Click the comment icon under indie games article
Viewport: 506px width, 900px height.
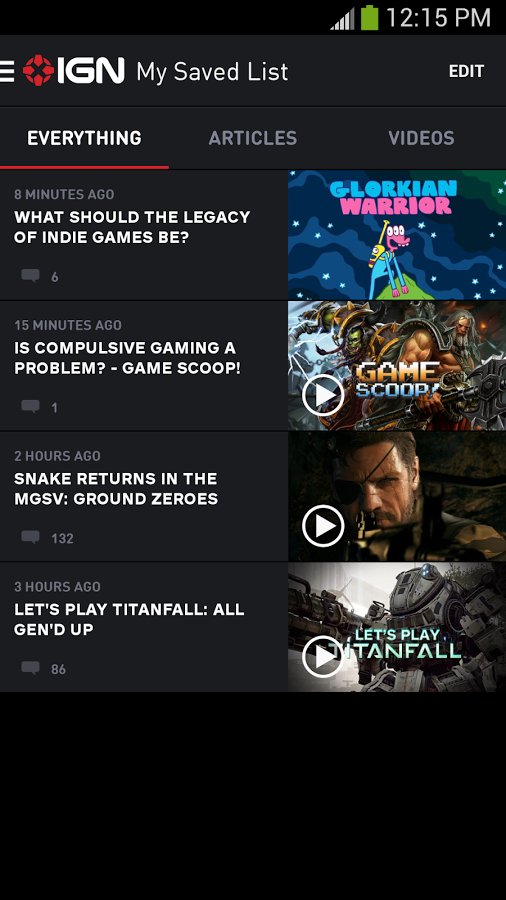(x=30, y=276)
